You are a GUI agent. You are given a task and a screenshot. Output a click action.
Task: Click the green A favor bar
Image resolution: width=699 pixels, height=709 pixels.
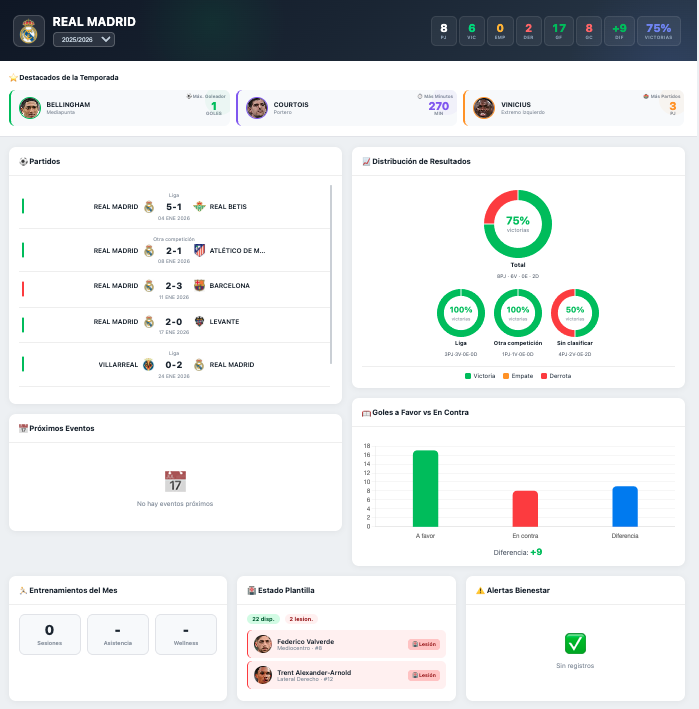pos(425,488)
